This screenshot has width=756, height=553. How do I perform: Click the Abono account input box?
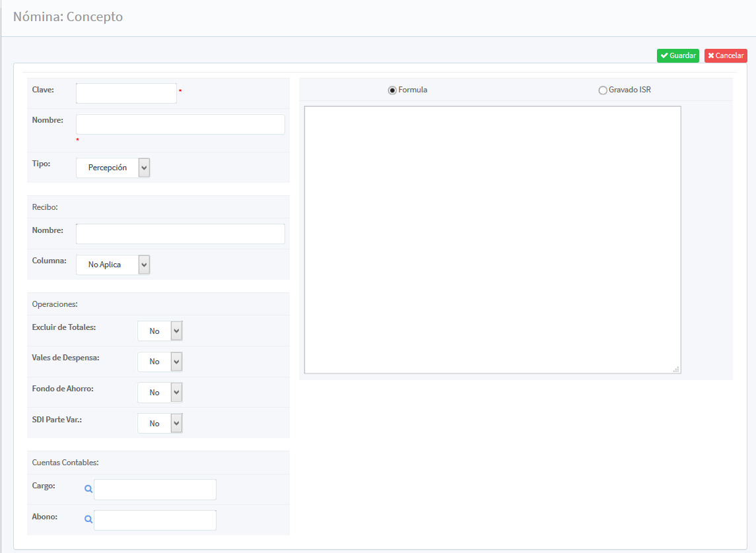click(155, 520)
